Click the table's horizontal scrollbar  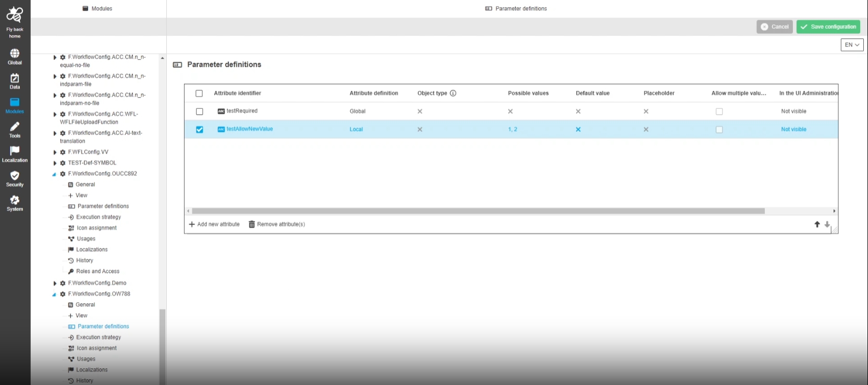tap(478, 211)
